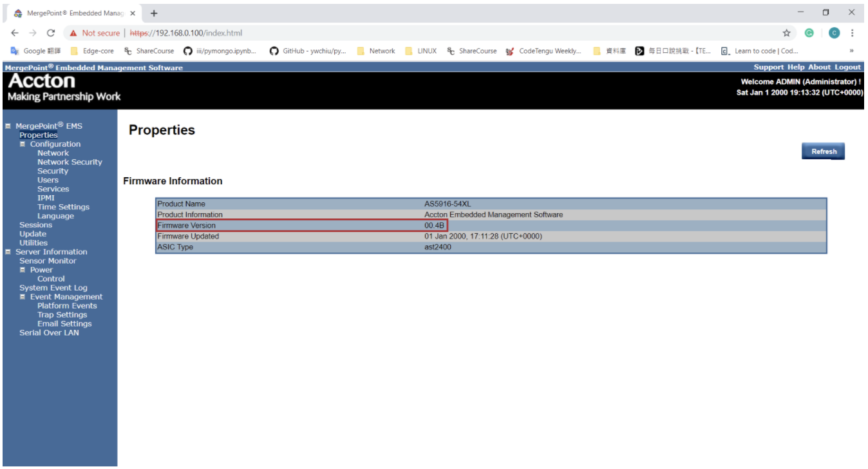Go back with the browser back arrow
Image resolution: width=868 pixels, height=469 pixels.
15,33
